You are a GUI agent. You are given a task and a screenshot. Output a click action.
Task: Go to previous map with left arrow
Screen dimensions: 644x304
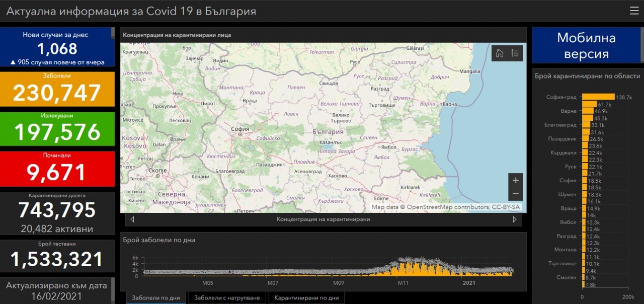(x=132, y=219)
